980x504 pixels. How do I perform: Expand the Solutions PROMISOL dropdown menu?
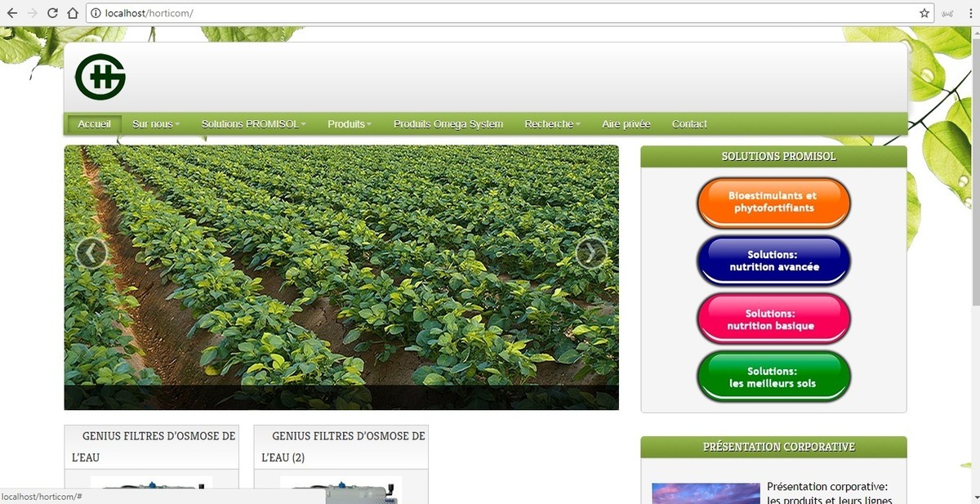pos(254,124)
